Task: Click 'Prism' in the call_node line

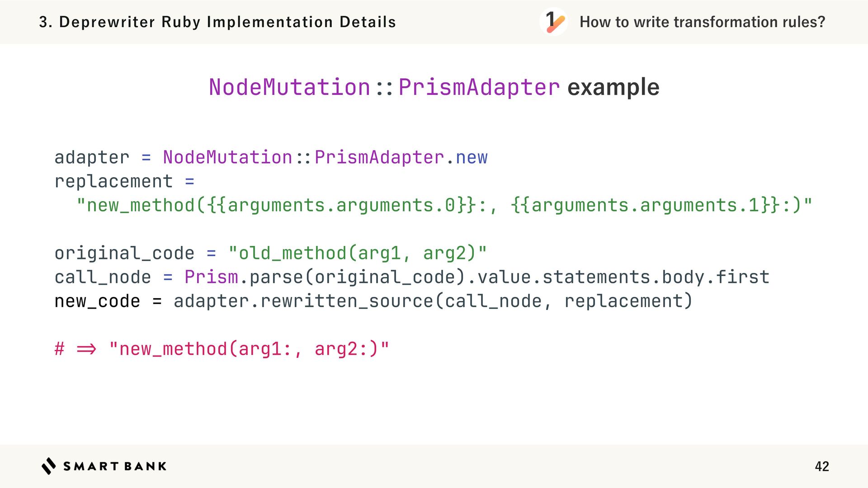Action: coord(211,277)
